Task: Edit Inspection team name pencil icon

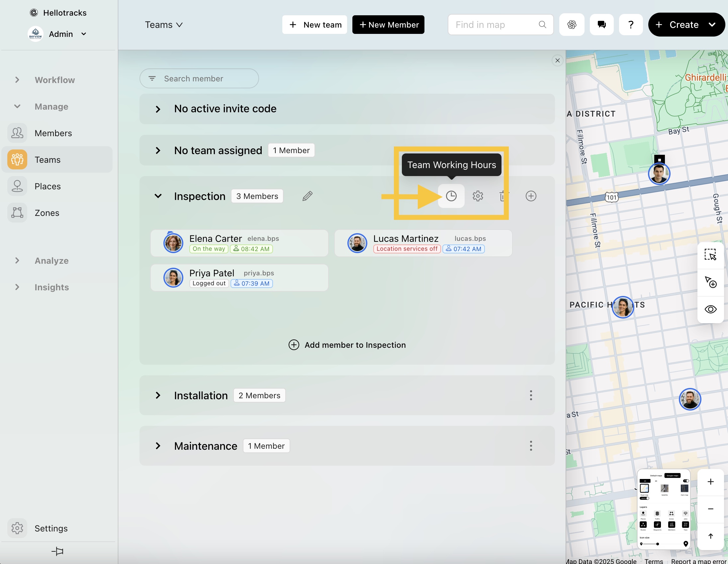Action: pos(307,196)
